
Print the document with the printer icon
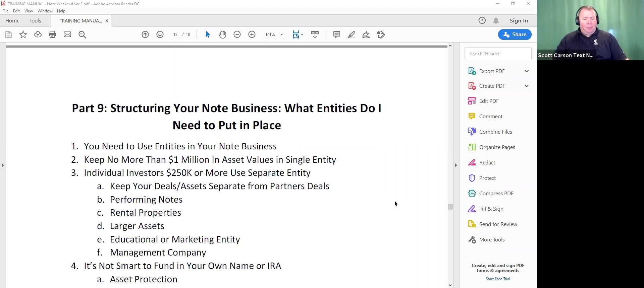click(x=52, y=34)
